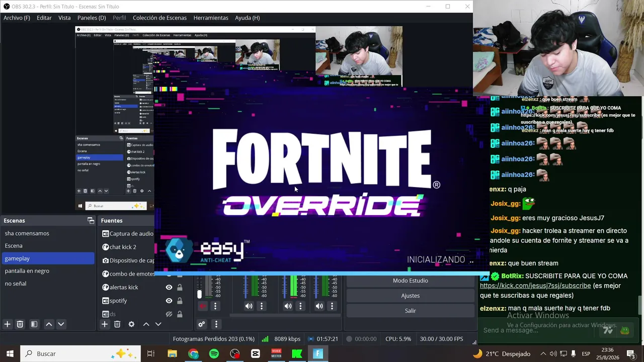This screenshot has width=644, height=362.
Task: Add a new source in Fuentes panel
Action: coord(105,324)
